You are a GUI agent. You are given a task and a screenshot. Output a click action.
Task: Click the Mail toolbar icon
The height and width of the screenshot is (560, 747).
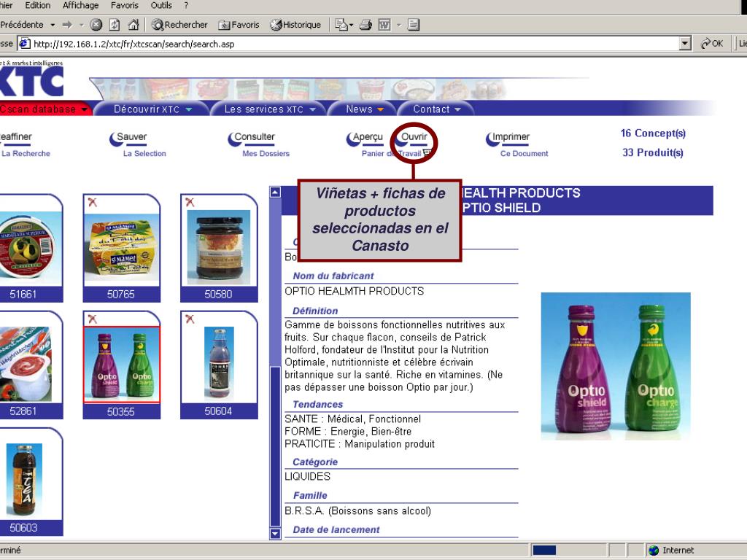pos(341,25)
